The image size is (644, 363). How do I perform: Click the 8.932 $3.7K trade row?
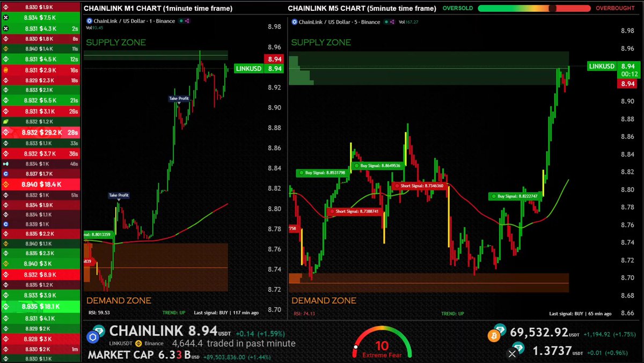pyautogui.click(x=41, y=153)
